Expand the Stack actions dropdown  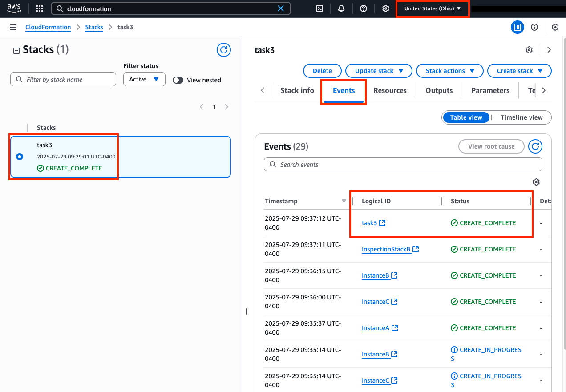click(450, 71)
